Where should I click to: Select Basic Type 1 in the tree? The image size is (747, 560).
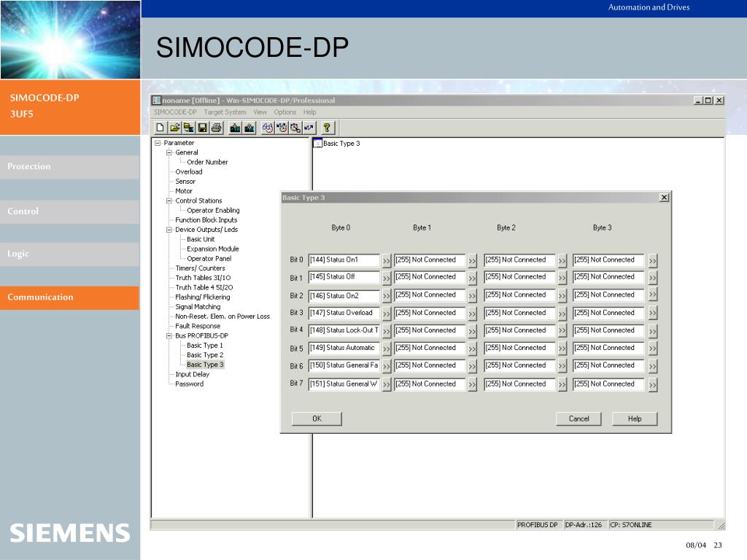[x=205, y=345]
